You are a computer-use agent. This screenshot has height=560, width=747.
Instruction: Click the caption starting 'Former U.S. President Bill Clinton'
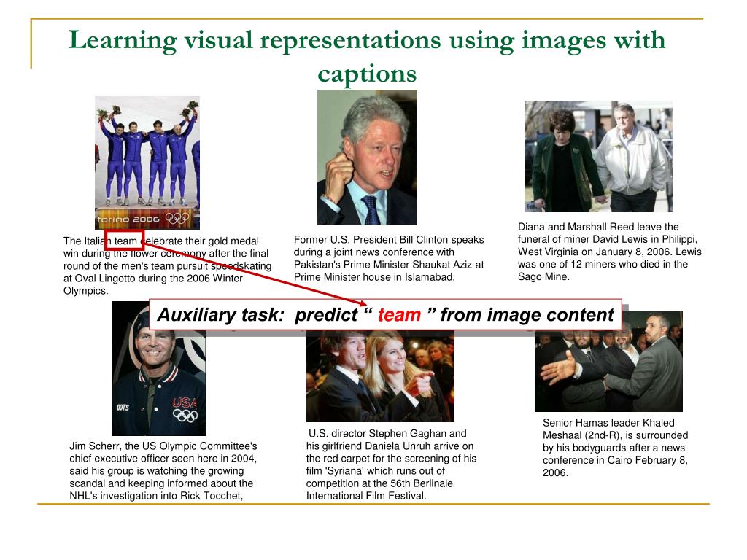tap(389, 259)
